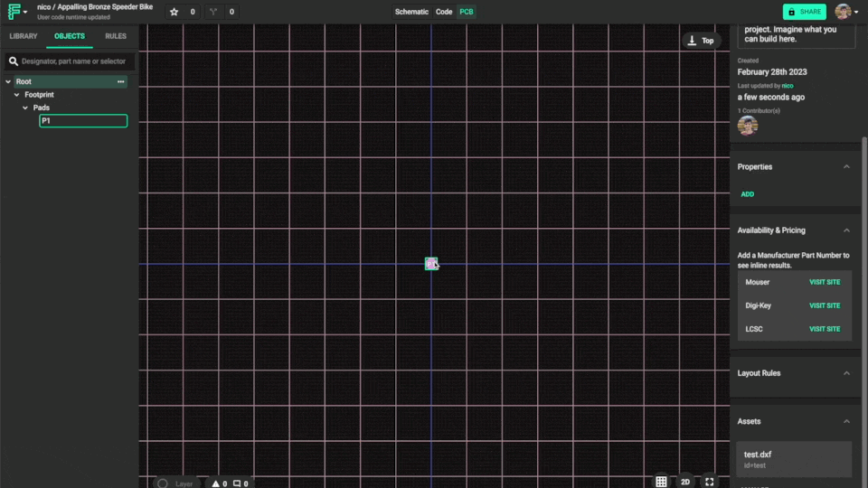Collapse the Footprint tree node

point(16,95)
